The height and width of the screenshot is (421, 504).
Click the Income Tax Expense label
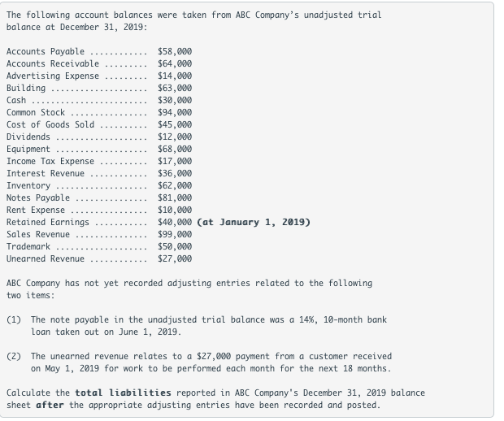tap(50, 161)
